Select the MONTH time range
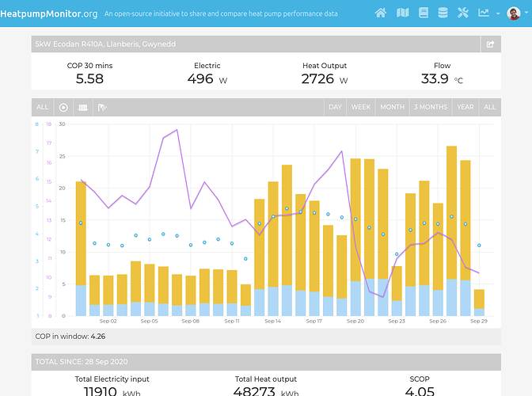 392,107
